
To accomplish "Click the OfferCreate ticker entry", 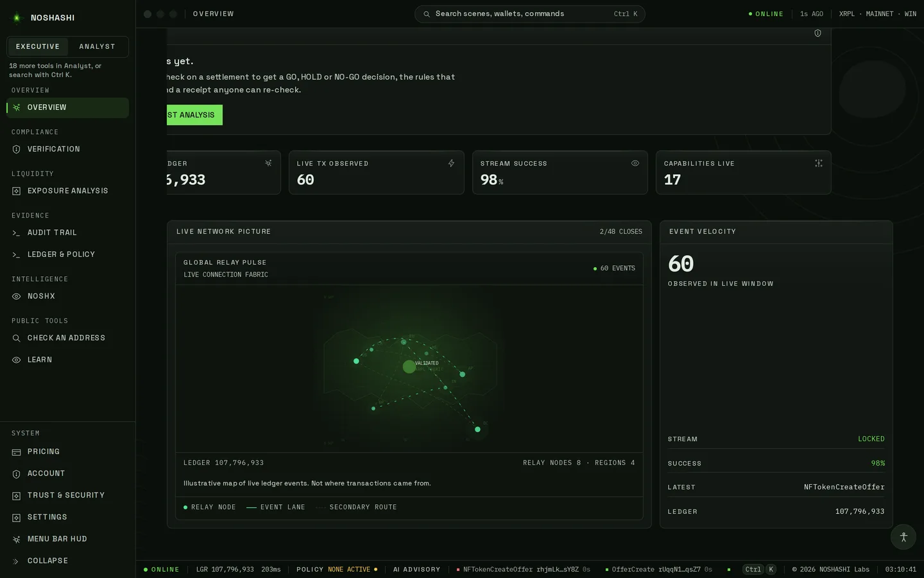I will point(659,570).
